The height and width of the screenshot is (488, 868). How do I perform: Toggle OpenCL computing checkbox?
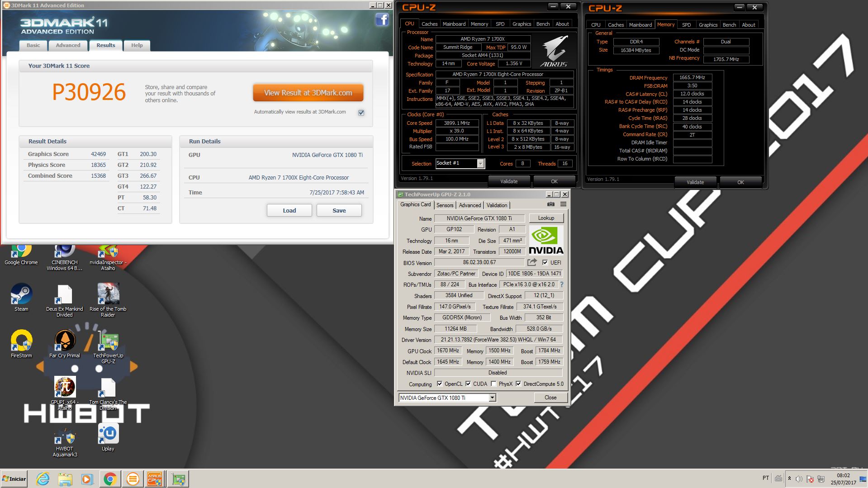click(440, 384)
